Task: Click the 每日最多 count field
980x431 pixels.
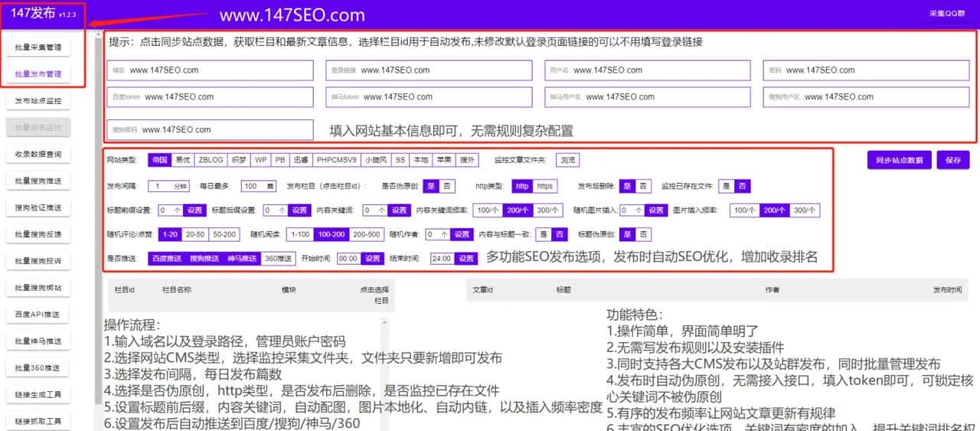Action: pos(260,186)
